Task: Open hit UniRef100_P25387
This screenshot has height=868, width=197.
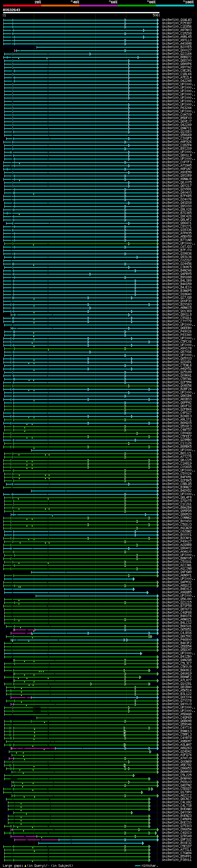Action: [x=177, y=23]
